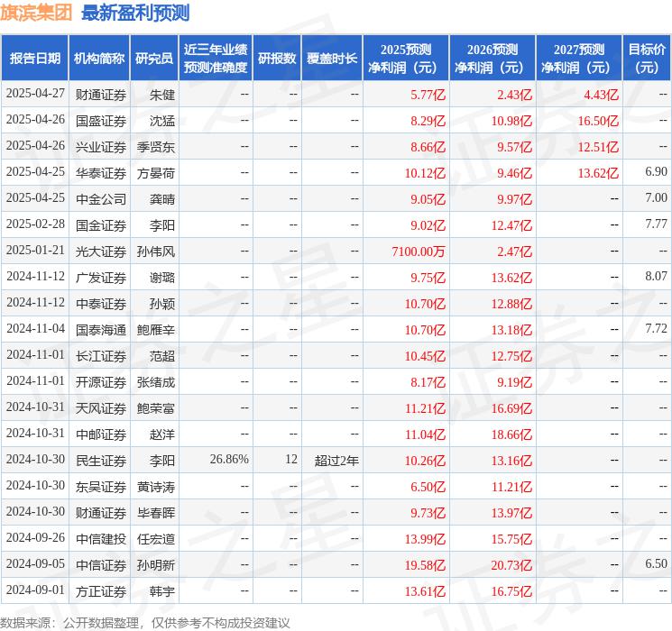Click analyst 鲍荣富

click(x=155, y=408)
